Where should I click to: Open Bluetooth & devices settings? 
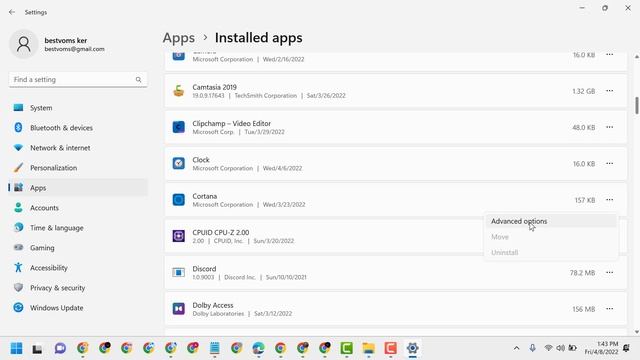point(78,128)
